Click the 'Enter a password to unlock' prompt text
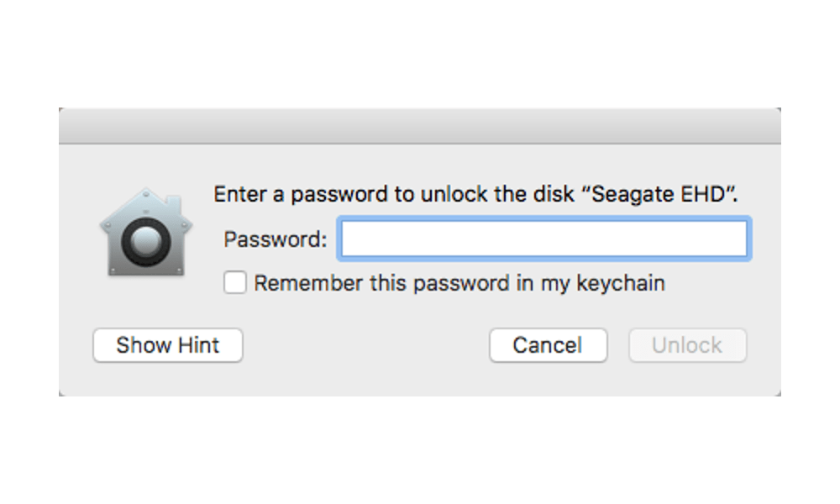The image size is (840, 504). 475,194
